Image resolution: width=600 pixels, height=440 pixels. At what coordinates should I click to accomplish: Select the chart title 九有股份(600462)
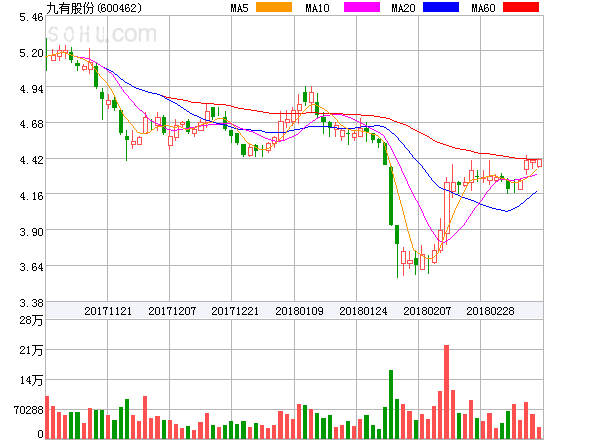(94, 8)
